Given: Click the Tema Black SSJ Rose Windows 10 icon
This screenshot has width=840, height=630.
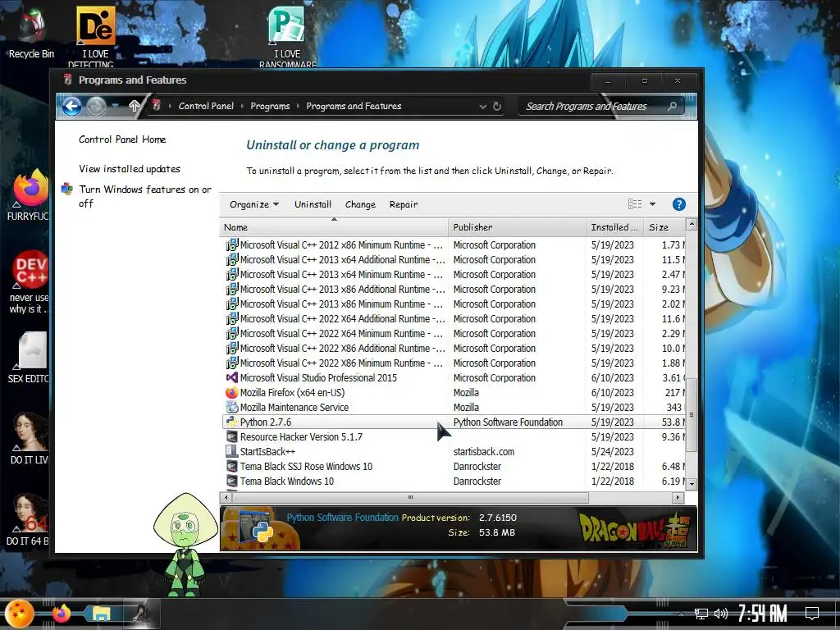Looking at the screenshot, I should [231, 466].
